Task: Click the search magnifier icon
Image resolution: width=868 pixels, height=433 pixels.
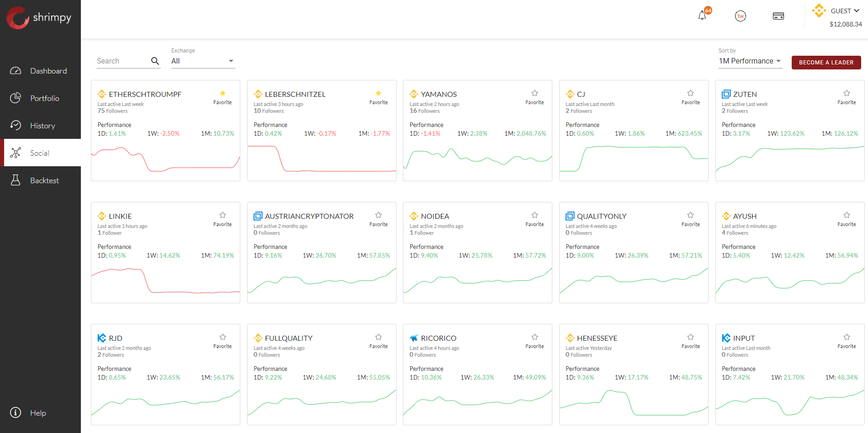Action: [155, 61]
